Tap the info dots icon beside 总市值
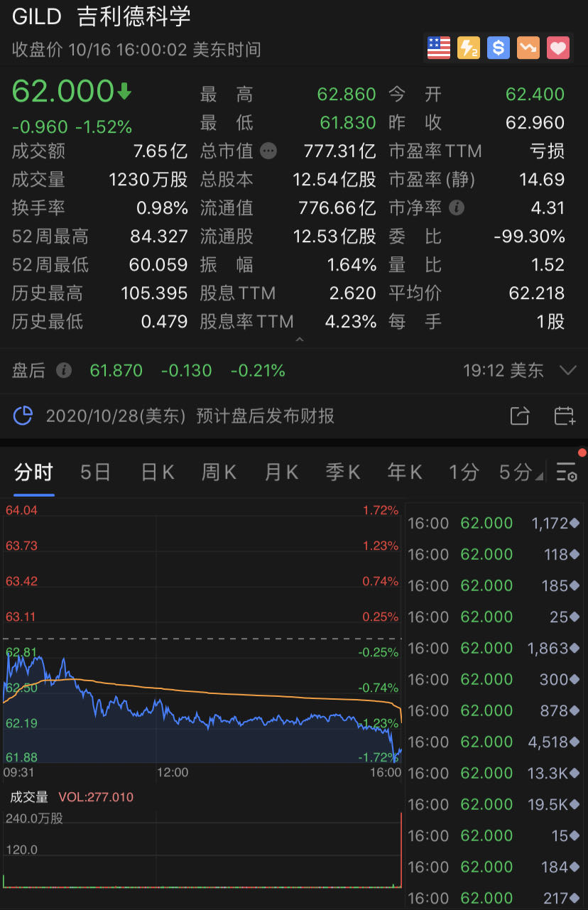588x910 pixels. point(268,151)
